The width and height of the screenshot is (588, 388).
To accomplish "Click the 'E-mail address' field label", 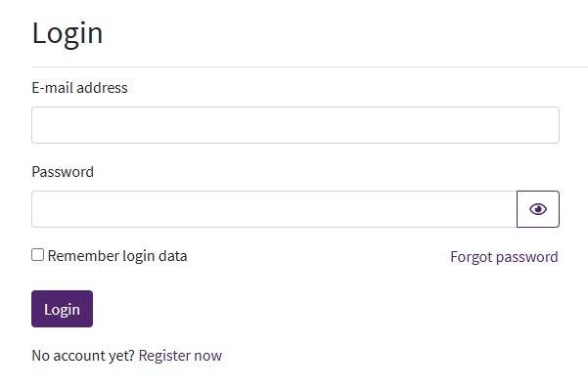I will (x=80, y=88).
